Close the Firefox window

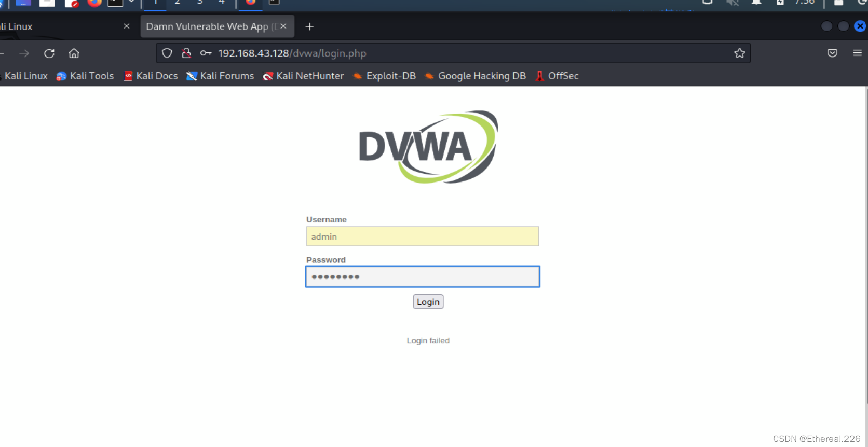click(x=860, y=26)
